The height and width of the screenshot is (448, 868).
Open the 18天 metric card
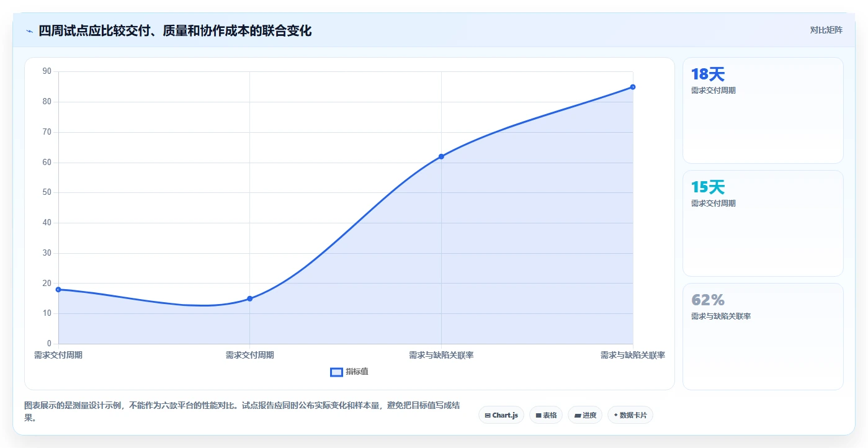pyautogui.click(x=763, y=110)
